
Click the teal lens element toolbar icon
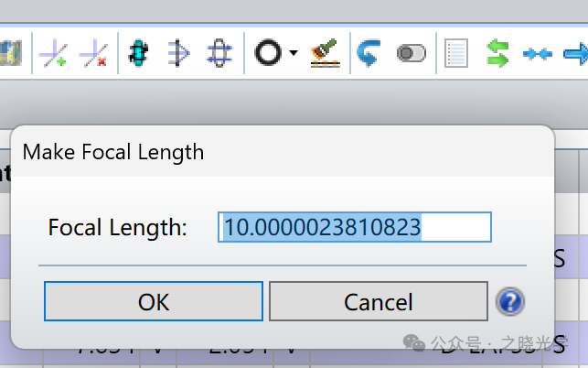click(139, 53)
